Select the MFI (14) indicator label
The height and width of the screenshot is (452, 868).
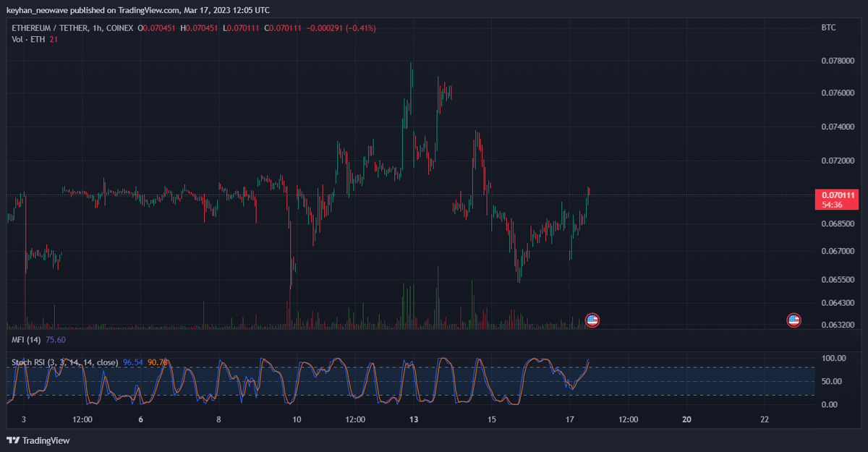tap(27, 339)
